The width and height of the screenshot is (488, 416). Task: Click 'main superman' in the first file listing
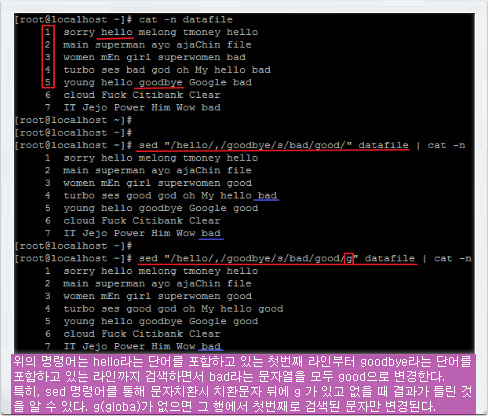click(x=104, y=45)
